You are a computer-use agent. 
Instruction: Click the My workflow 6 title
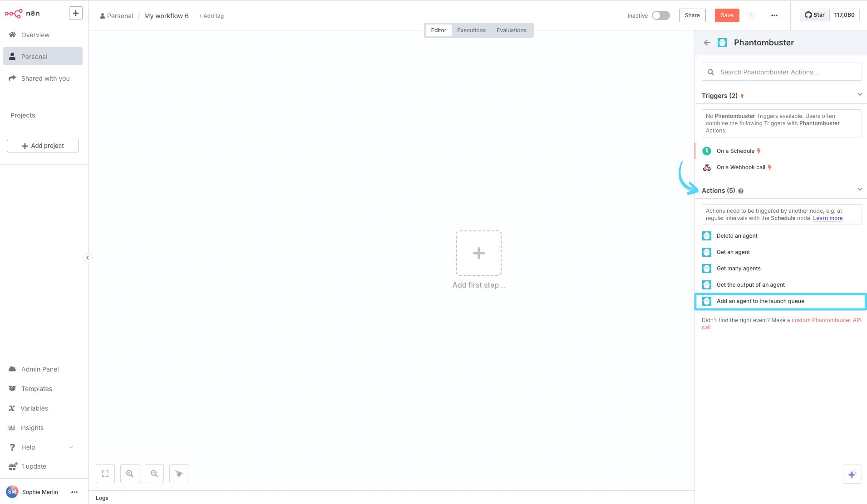[x=166, y=16]
